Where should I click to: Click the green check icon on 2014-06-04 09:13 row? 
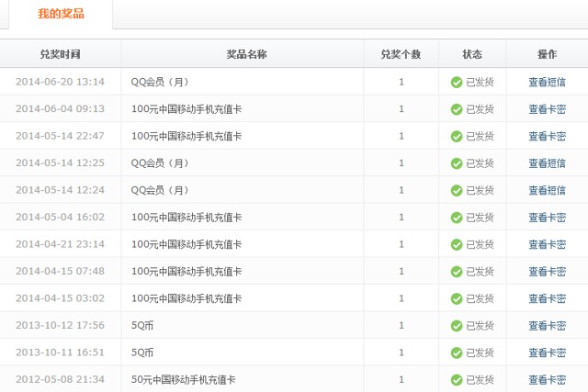point(457,109)
